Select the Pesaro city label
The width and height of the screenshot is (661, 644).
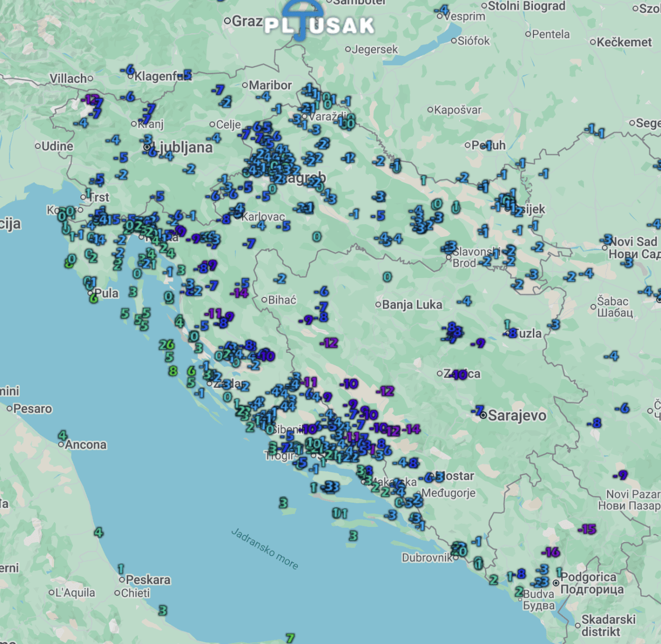(33, 409)
